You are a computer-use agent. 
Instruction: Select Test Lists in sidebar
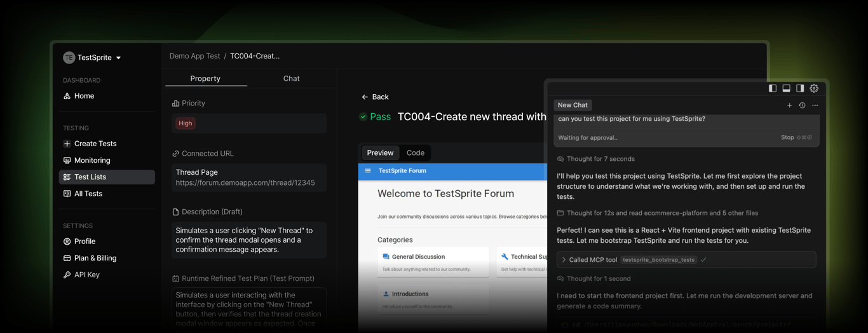click(107, 177)
